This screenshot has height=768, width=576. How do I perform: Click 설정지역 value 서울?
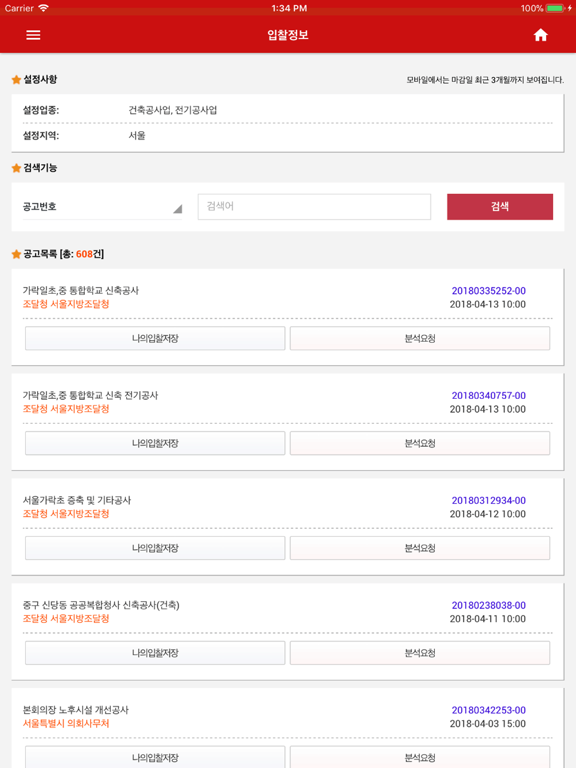click(x=137, y=136)
